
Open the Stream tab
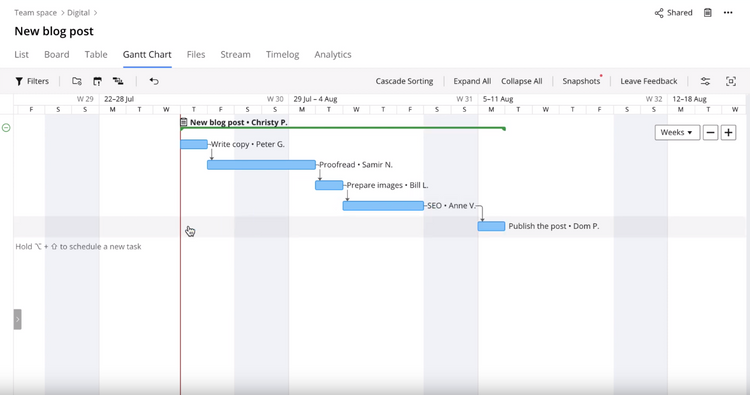(235, 55)
